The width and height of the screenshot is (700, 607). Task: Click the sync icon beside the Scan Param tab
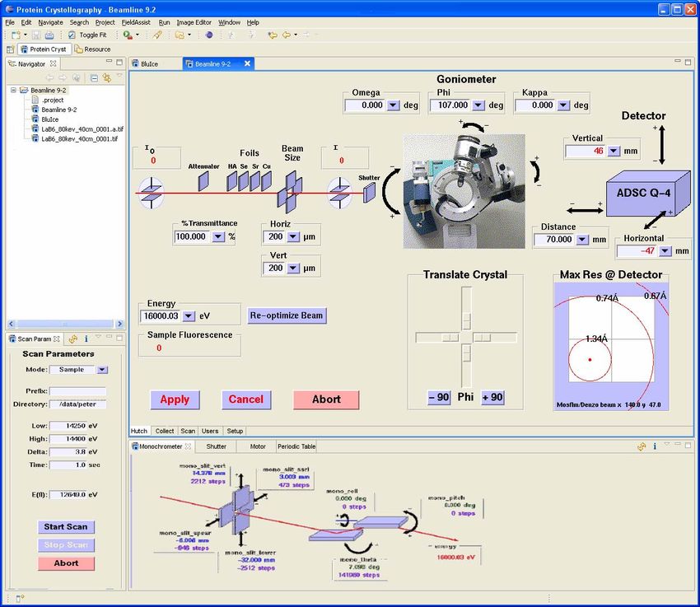[72, 339]
